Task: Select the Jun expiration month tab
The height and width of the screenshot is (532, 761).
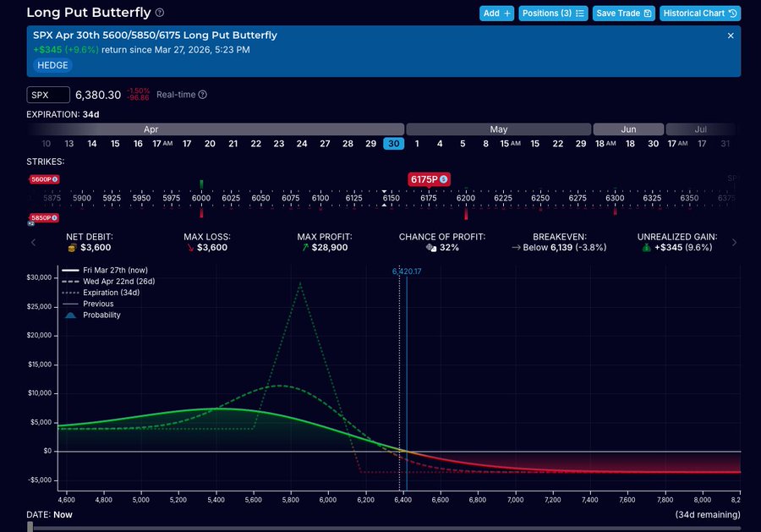Action: click(627, 129)
